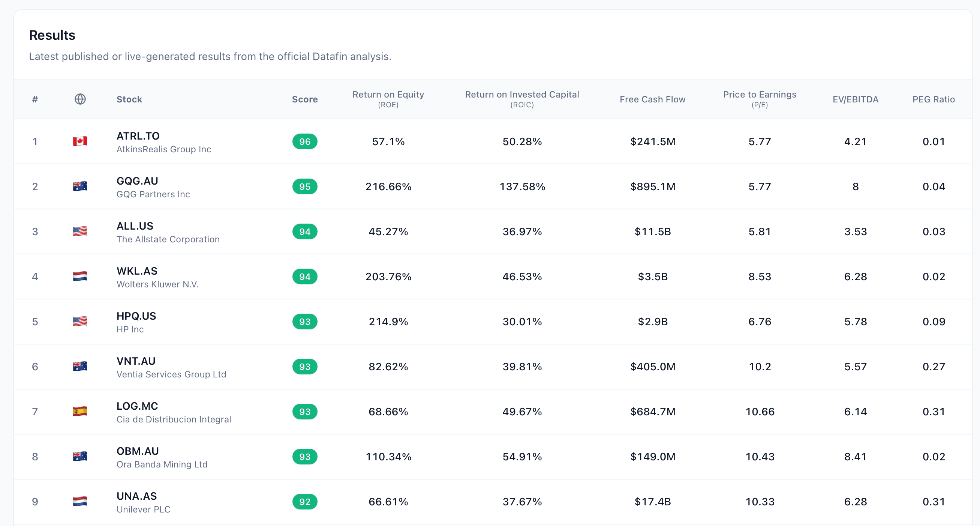Click Ora Banda Mining Ltd name
Image resolution: width=980 pixels, height=526 pixels.
coord(162,464)
